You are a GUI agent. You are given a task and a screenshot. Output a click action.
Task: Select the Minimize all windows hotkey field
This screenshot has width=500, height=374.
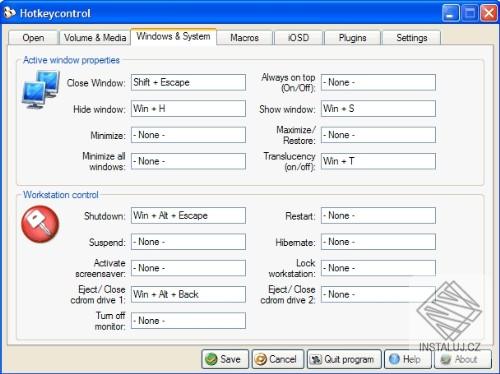[188, 161]
